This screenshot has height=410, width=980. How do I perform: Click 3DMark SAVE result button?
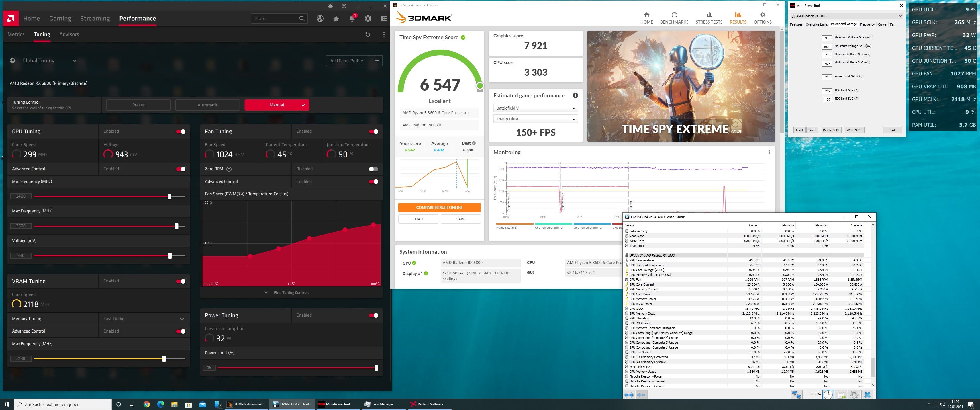point(461,219)
